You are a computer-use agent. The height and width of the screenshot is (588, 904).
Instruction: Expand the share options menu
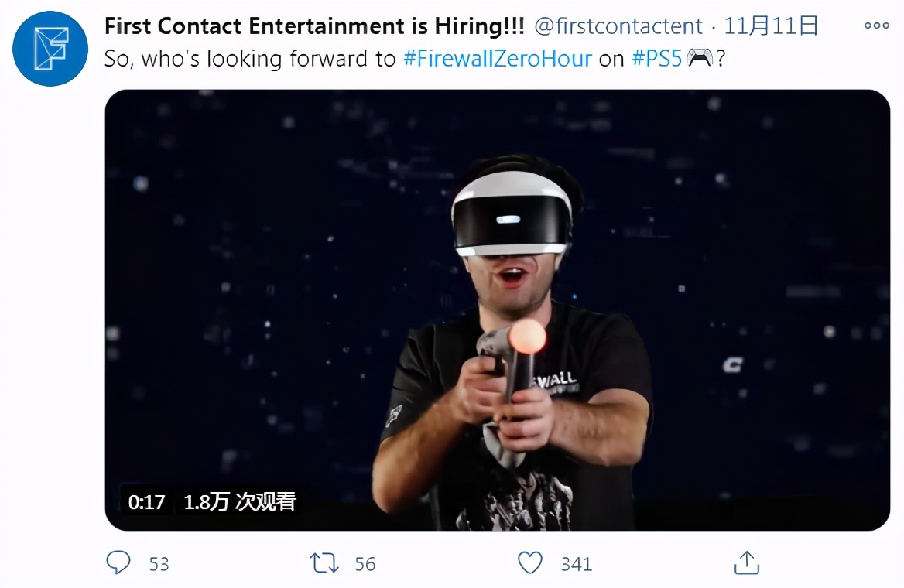(x=745, y=563)
